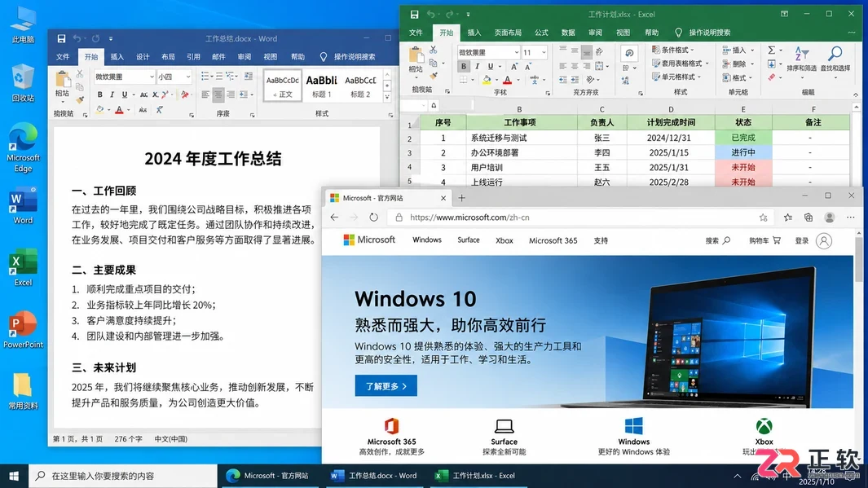
Task: Select 标题 1 style in Word gallery
Action: [x=322, y=86]
